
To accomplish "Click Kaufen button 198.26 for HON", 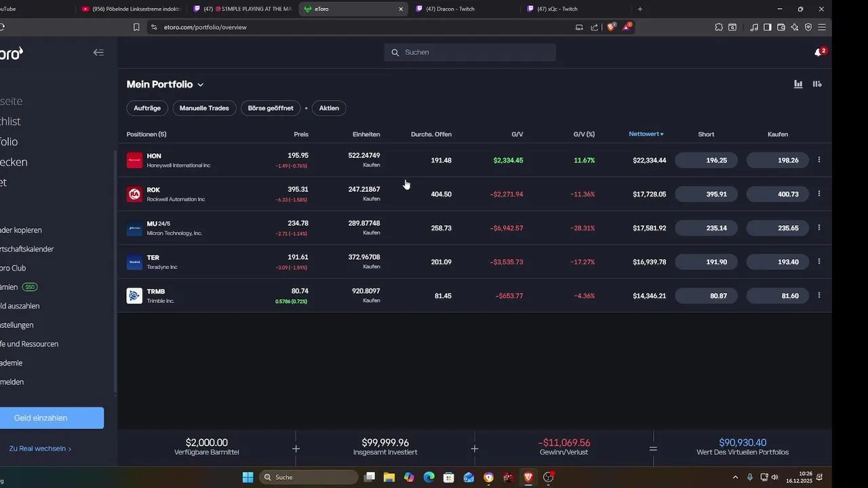I will (x=778, y=160).
